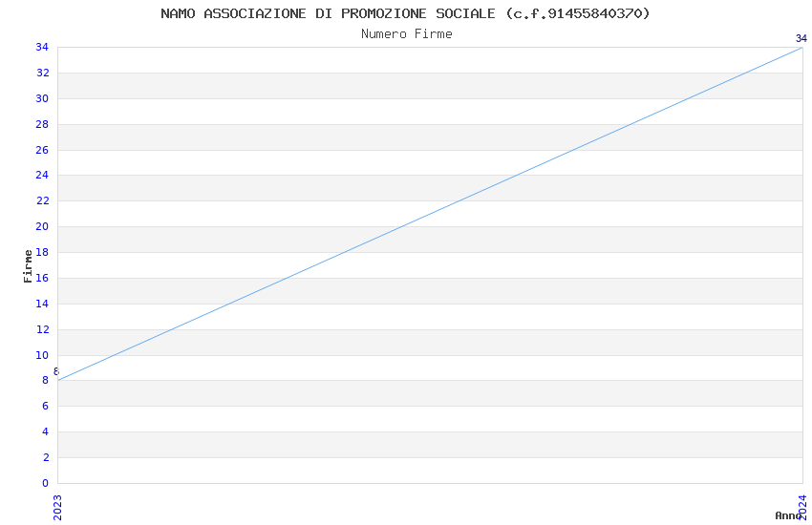Click y-axis tick value 0
Screen dimensions: 812x525
coord(46,483)
